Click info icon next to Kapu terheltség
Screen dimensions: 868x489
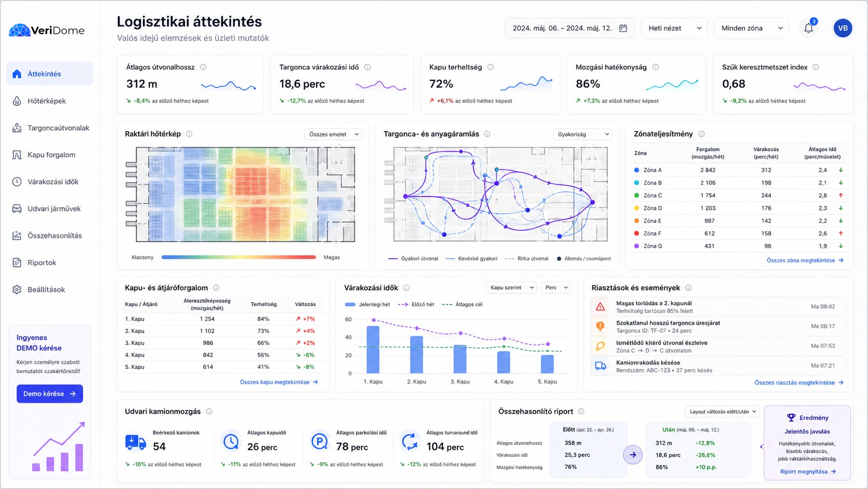[491, 67]
